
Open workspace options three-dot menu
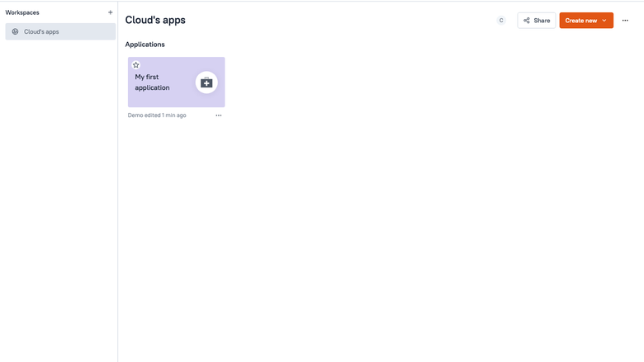(625, 20)
